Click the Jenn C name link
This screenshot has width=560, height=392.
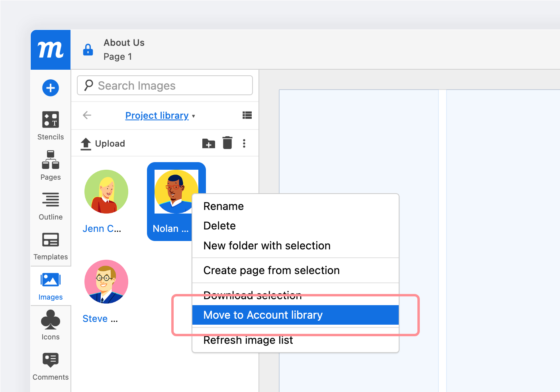coord(102,228)
